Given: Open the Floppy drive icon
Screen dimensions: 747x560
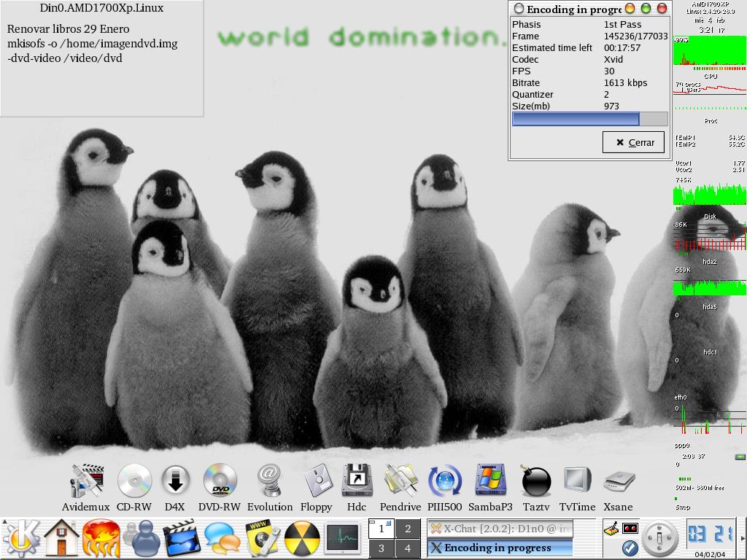Looking at the screenshot, I should click(x=317, y=482).
